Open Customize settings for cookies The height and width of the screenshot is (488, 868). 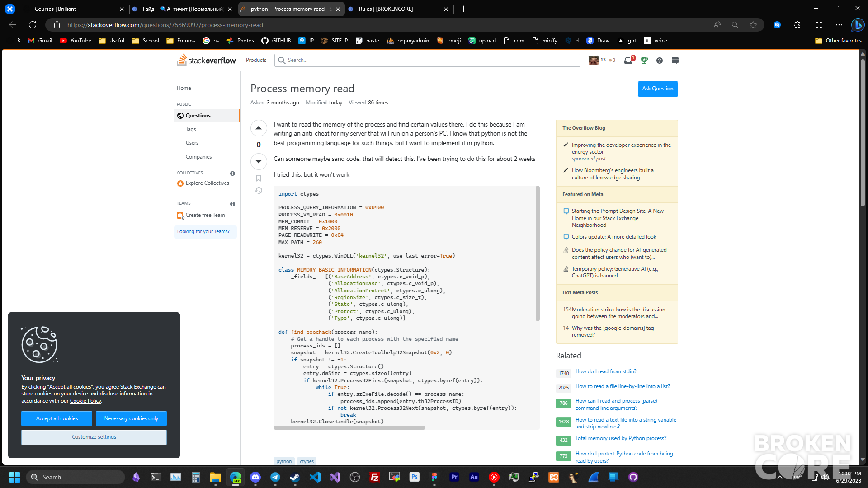(94, 437)
